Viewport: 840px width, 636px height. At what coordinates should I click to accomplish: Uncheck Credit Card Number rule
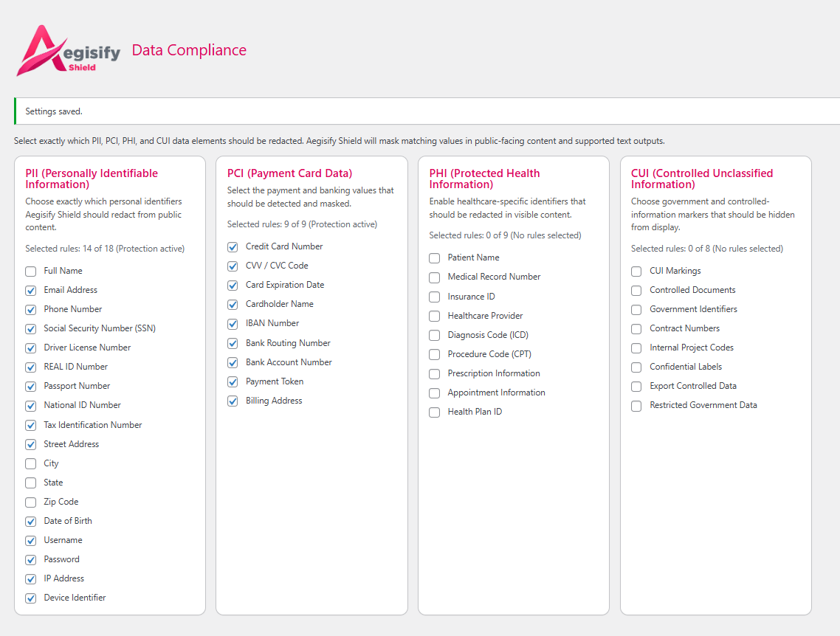(x=233, y=247)
